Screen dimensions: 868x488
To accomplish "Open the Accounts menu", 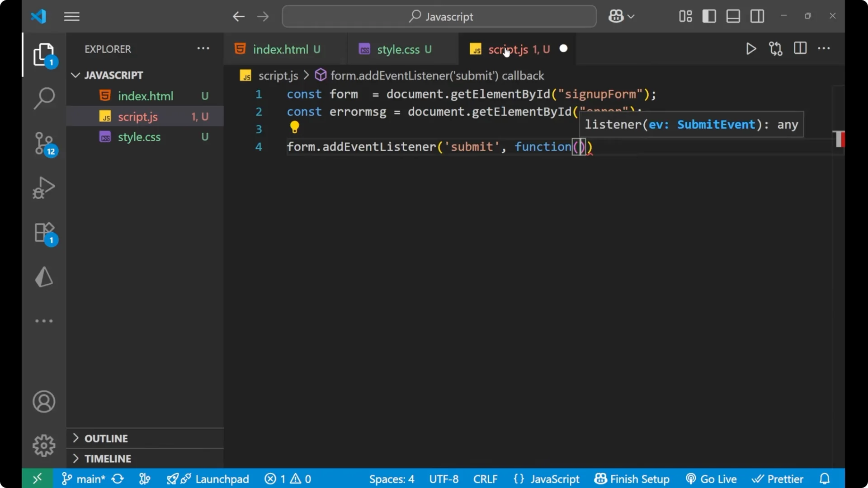I will coord(44,402).
